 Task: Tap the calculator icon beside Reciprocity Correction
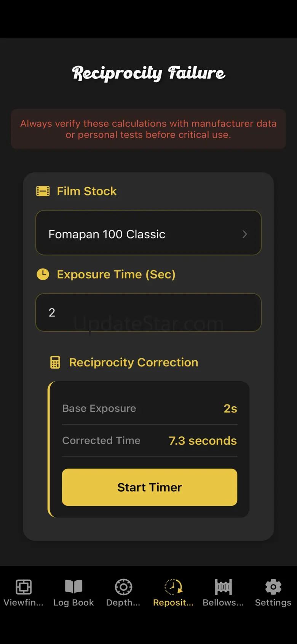tap(55, 362)
